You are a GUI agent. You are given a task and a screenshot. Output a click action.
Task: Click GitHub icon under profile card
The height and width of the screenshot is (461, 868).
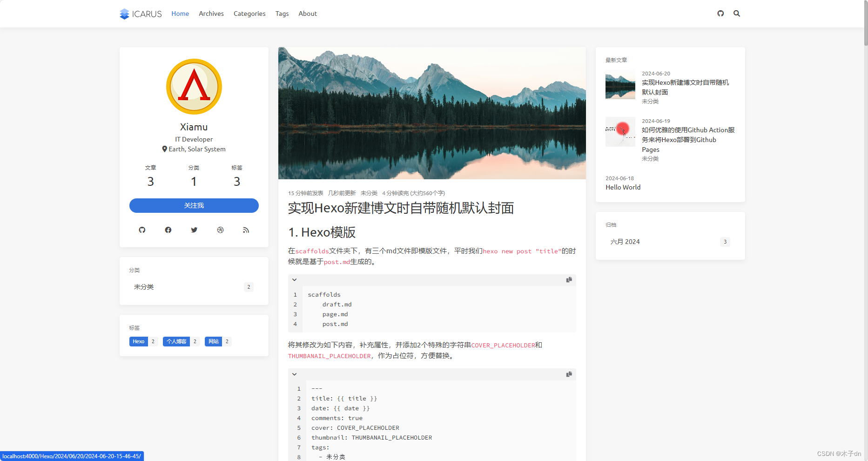[142, 230]
